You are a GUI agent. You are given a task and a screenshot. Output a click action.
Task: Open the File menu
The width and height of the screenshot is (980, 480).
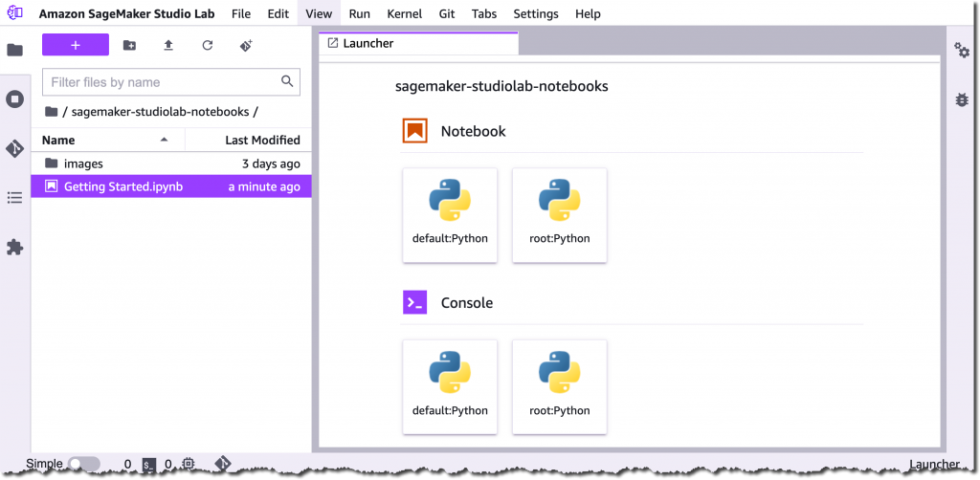point(240,13)
